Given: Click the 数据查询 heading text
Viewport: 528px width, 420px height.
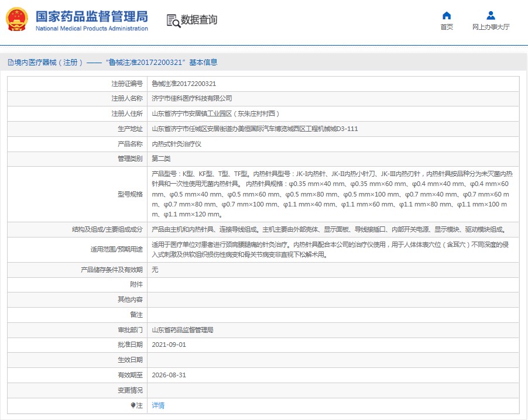Looking at the screenshot, I should [x=199, y=20].
